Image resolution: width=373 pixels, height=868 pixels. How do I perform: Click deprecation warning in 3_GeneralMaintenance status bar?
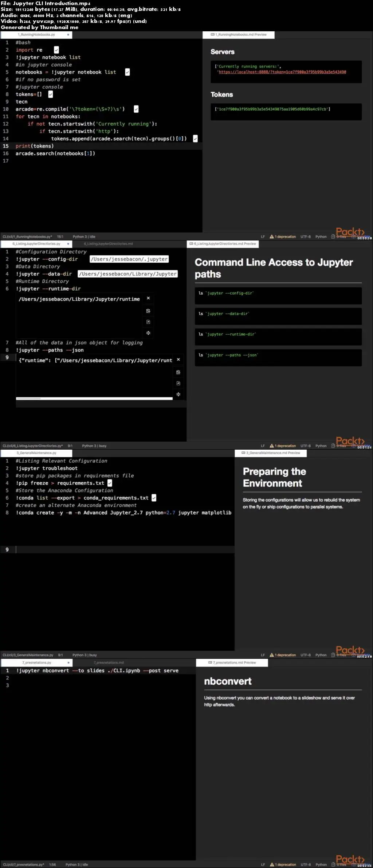[x=283, y=655]
